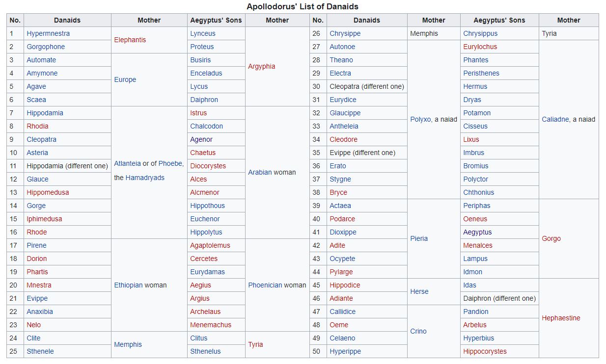
Task: Select the Atlanteia link
Action: click(x=127, y=163)
